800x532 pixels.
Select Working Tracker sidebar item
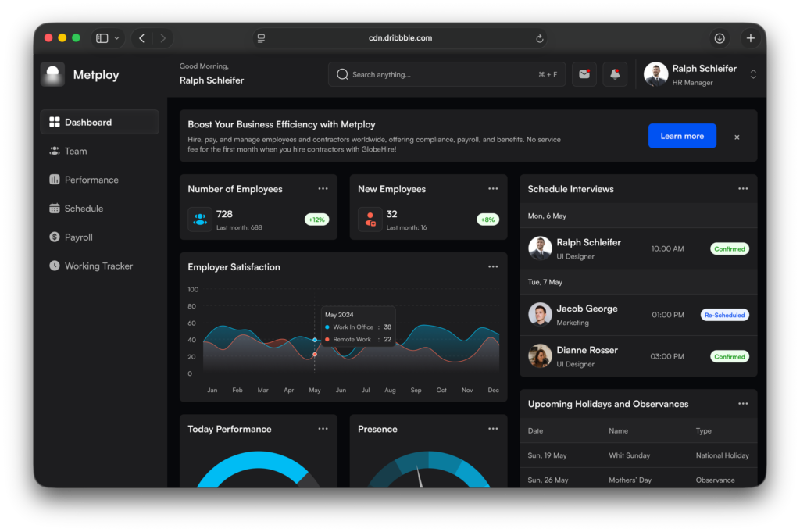(98, 266)
